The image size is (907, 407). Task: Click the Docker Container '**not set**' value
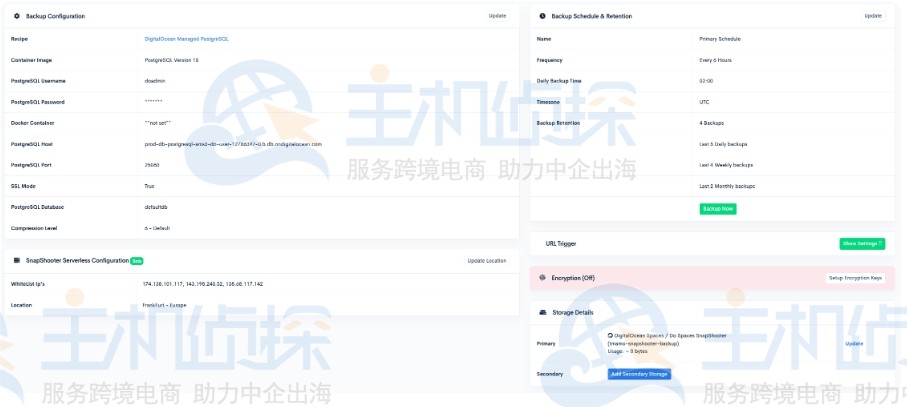coord(158,123)
